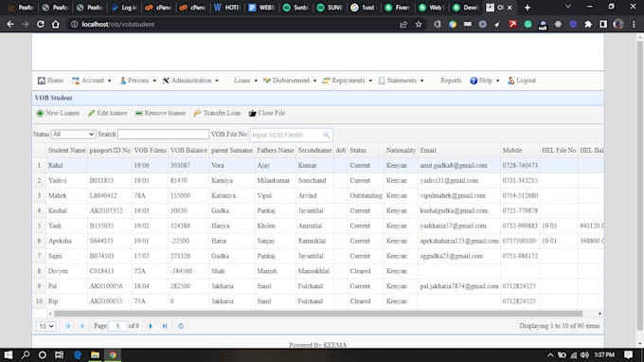Expand the Account menu
This screenshot has height=362, width=644.
[x=92, y=81]
